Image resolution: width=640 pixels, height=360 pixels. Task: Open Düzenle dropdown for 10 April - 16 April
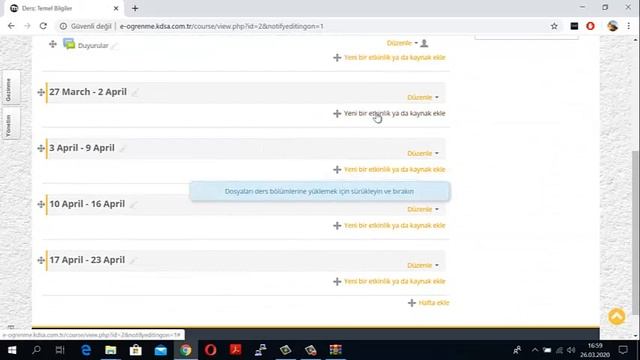click(423, 209)
